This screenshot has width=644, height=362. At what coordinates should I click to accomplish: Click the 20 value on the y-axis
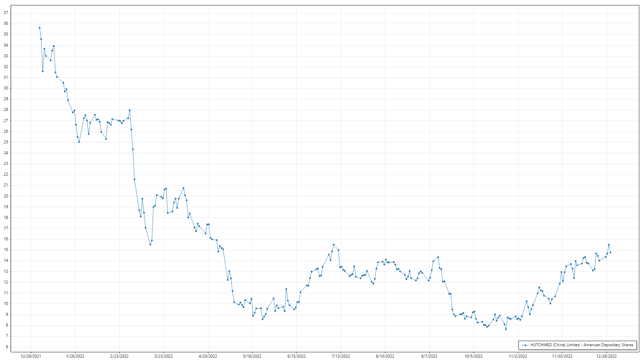(x=6, y=196)
